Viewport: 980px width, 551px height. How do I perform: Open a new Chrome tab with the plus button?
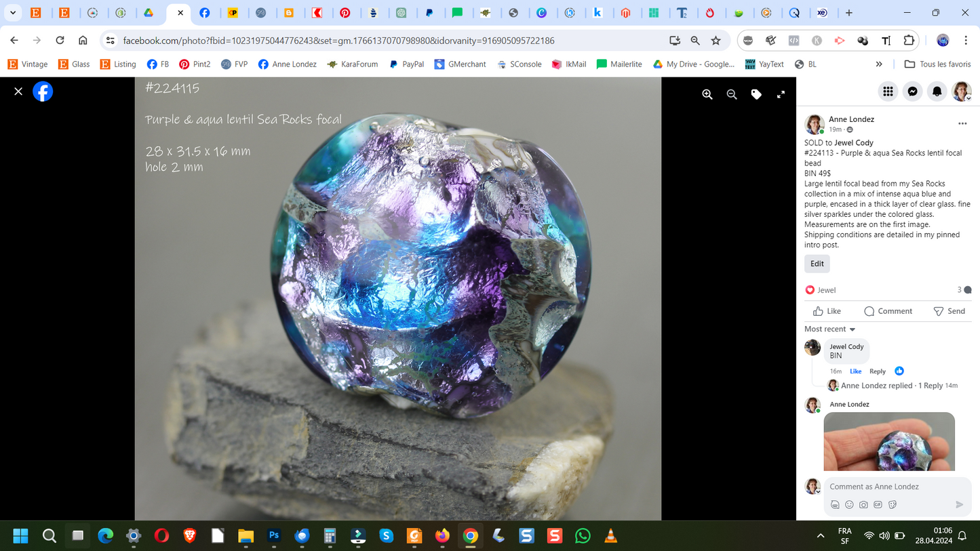click(849, 13)
